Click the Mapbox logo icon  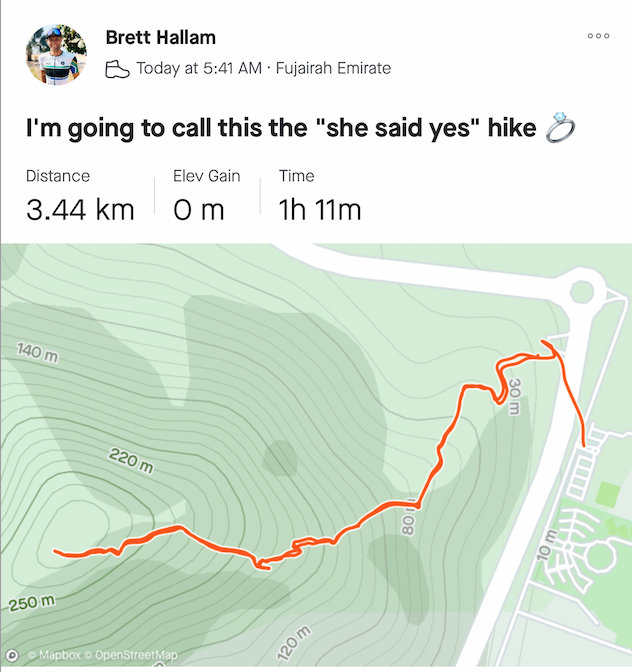tap(12, 655)
